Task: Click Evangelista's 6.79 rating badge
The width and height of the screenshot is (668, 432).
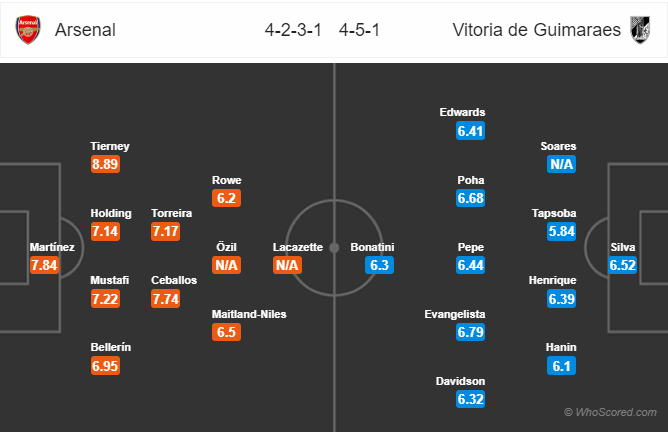Action: [x=470, y=332]
